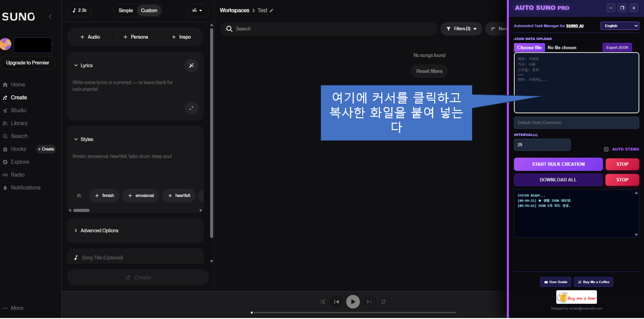This screenshot has height=319, width=644.
Task: Click Stop beside Start Bulk Creation
Action: (622, 164)
